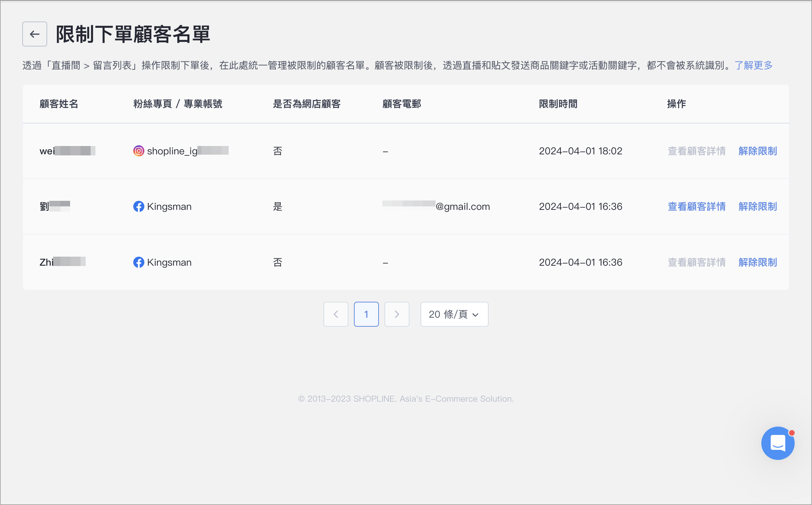Click the 顧客電郵 column header
The image size is (812, 505).
(x=401, y=104)
